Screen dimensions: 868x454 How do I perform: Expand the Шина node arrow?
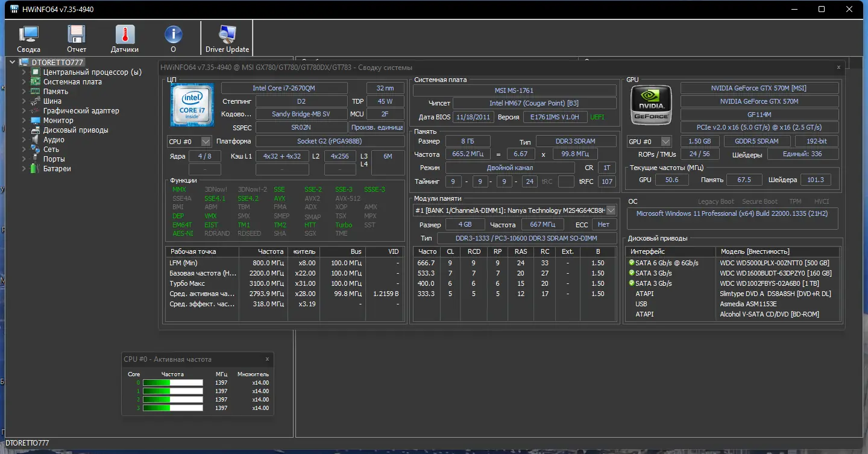coord(24,101)
